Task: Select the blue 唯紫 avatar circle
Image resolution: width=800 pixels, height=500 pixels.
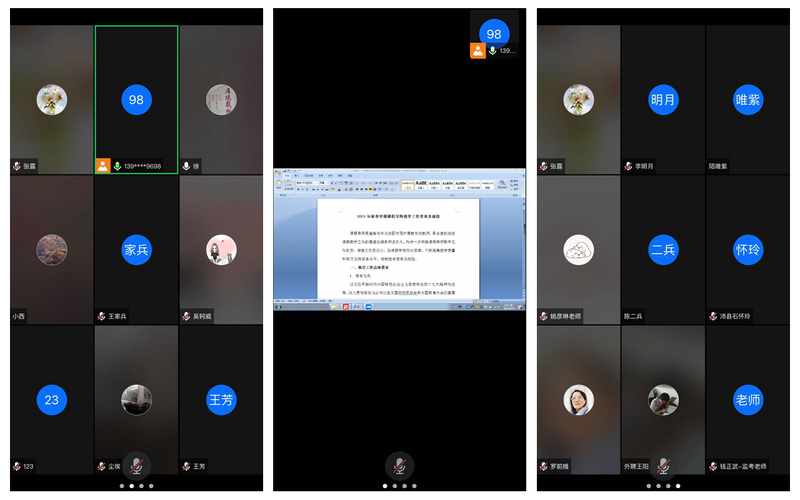Action: (747, 100)
